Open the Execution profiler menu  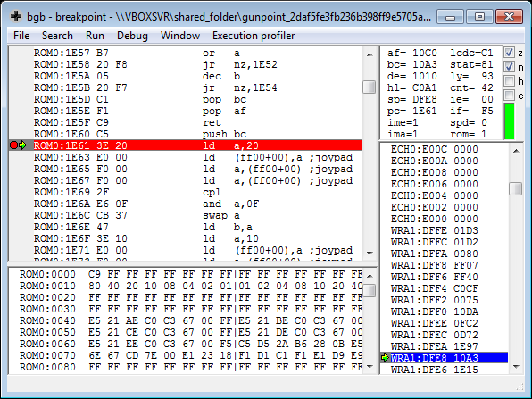254,36
